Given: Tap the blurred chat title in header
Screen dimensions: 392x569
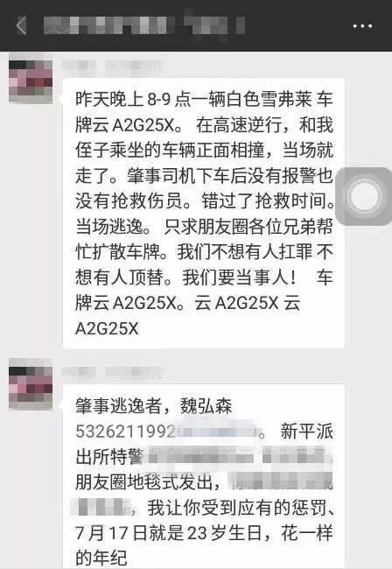Looking at the screenshot, I should (x=143, y=25).
